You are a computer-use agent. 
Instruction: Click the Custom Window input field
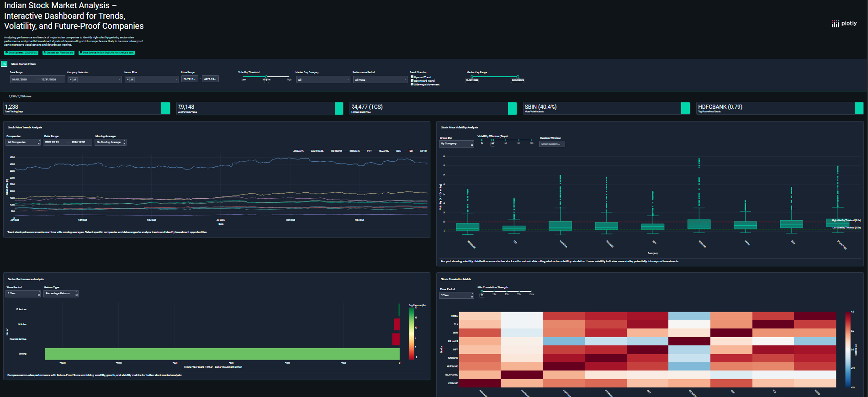pos(552,144)
